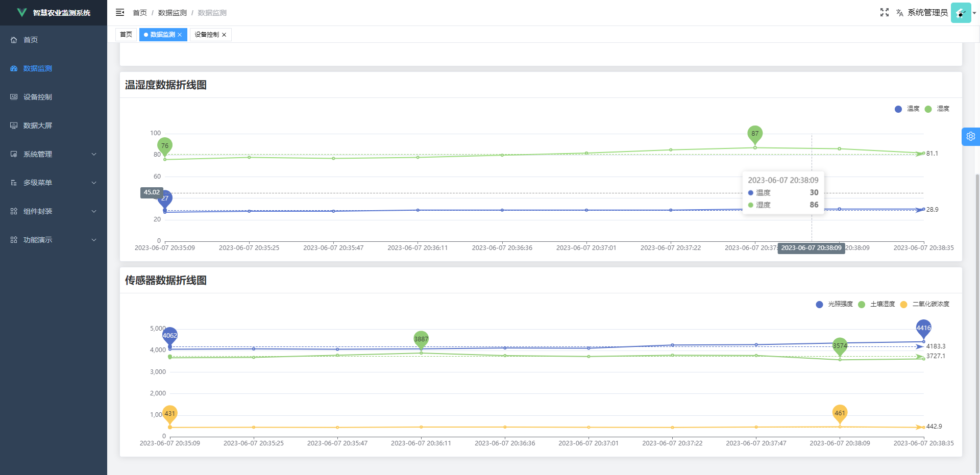Expand the 系统管理 submenu arrow
Screen dimensions: 980x475
tap(94, 154)
